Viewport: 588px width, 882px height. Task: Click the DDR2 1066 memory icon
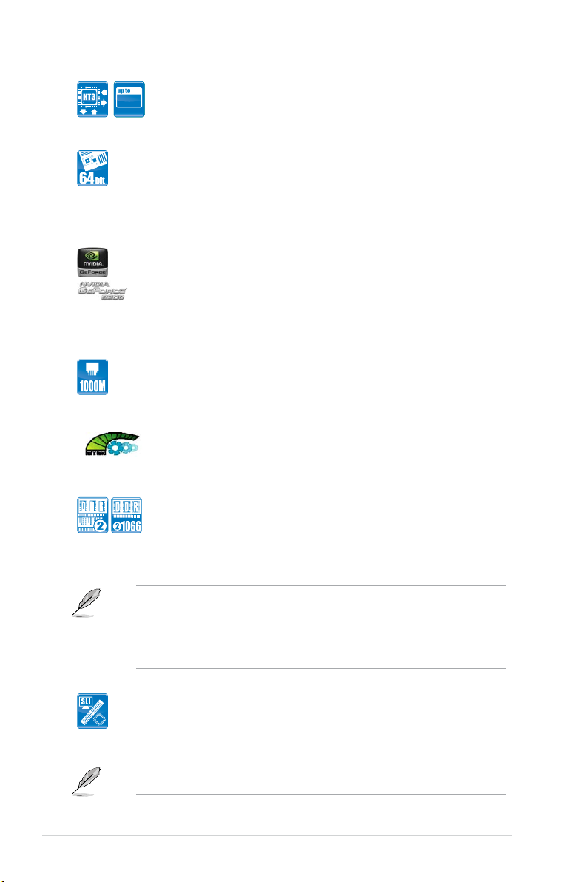[126, 515]
